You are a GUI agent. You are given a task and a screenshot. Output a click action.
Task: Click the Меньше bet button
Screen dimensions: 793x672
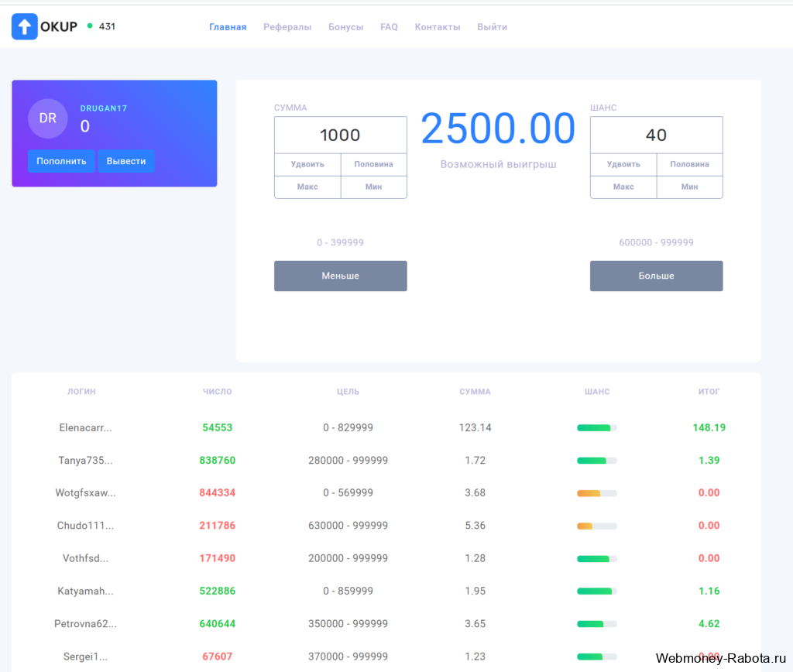pos(341,276)
